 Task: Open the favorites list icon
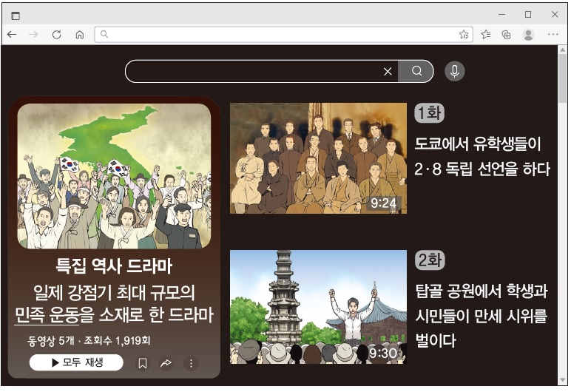485,35
